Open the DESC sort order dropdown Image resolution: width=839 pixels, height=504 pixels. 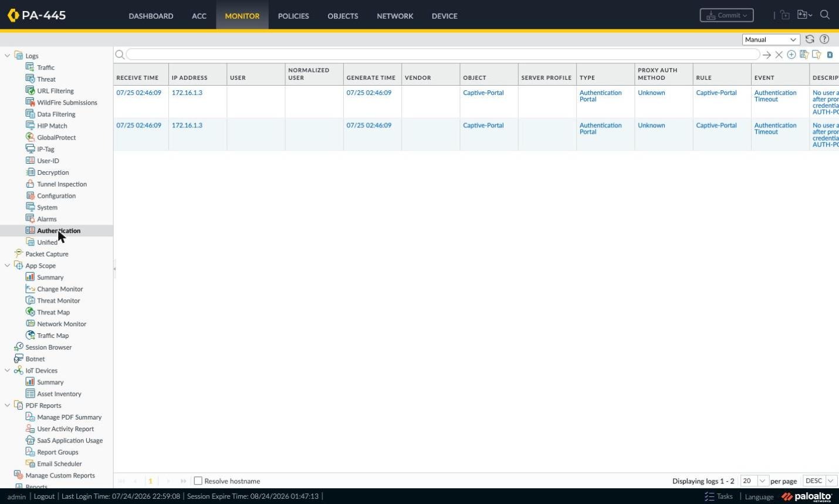(x=819, y=481)
